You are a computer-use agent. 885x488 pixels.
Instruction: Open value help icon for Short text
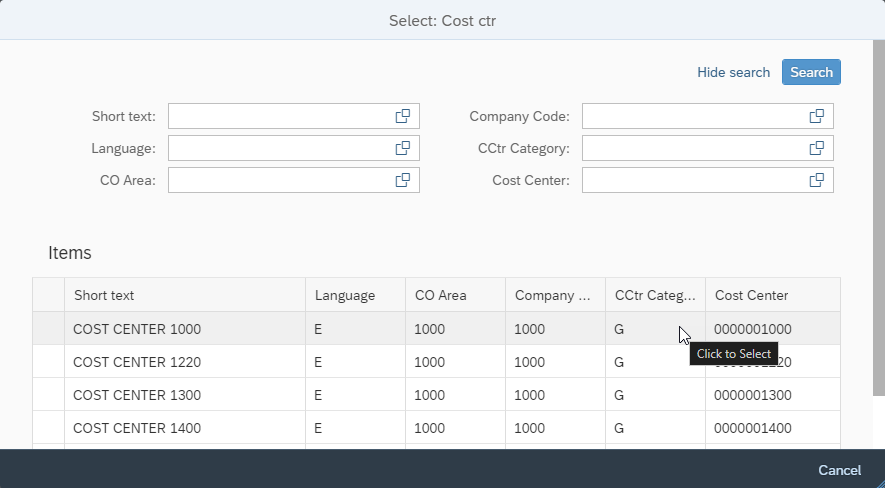pos(403,116)
